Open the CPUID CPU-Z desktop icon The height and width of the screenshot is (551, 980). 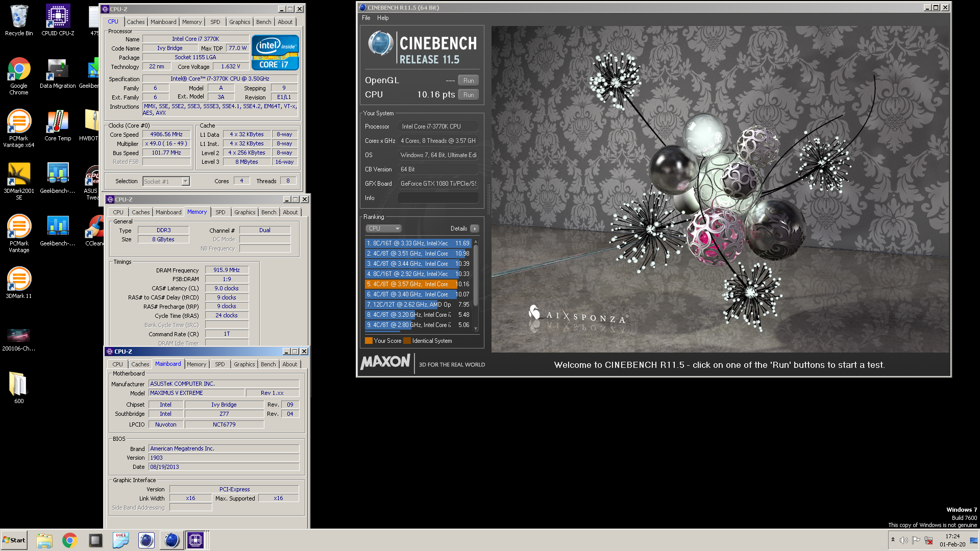point(58,20)
